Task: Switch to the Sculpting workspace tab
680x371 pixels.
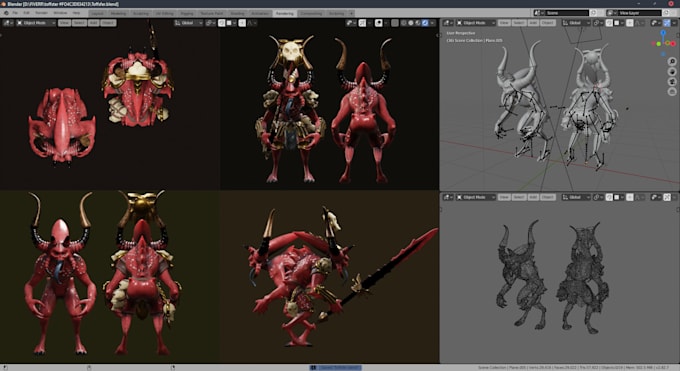Action: point(141,13)
